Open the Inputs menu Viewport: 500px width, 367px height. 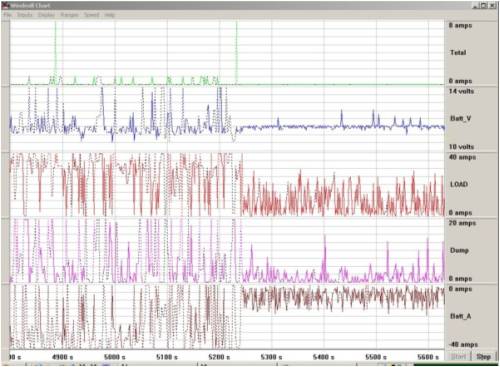point(25,15)
